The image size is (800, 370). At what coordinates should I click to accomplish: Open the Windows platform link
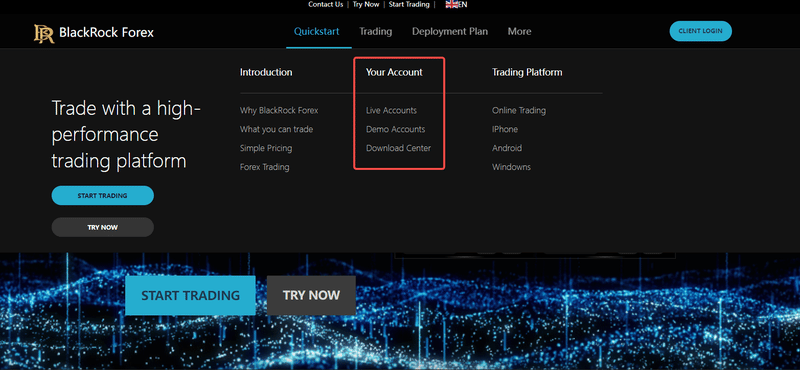tap(511, 167)
